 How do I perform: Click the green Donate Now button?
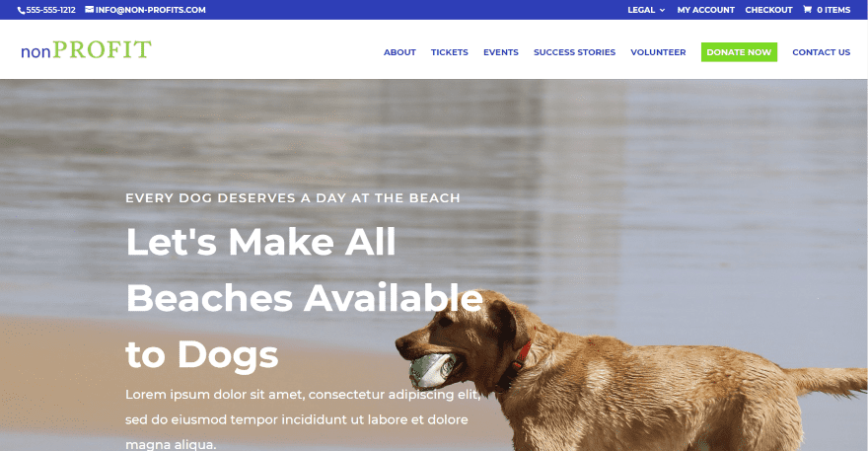pos(739,52)
